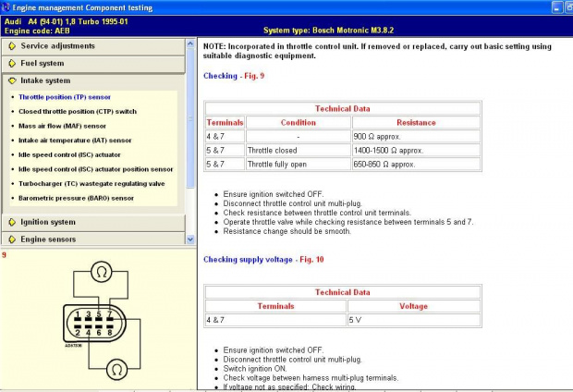Click 'Engine code: AEB' text

37,31
